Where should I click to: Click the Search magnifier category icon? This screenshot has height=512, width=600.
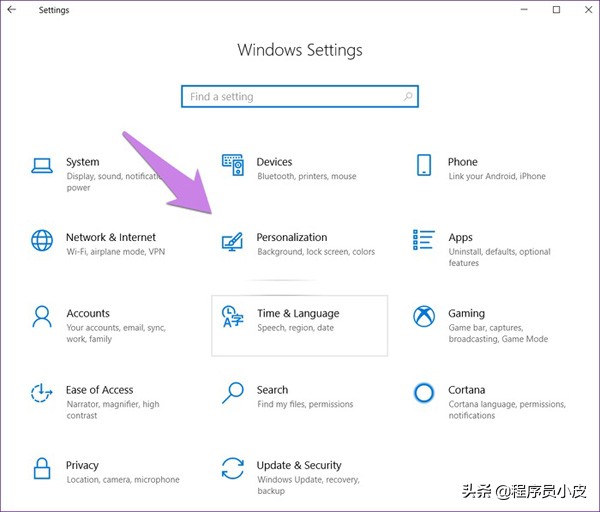pyautogui.click(x=233, y=393)
